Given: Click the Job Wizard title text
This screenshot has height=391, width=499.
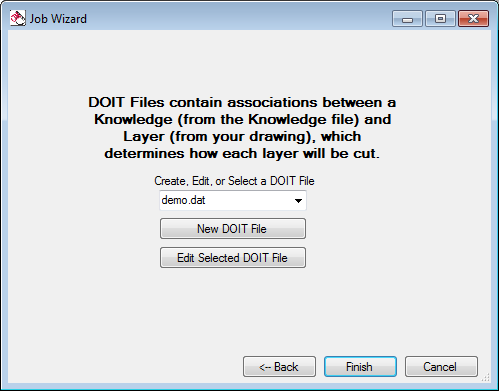Looking at the screenshot, I should 58,19.
